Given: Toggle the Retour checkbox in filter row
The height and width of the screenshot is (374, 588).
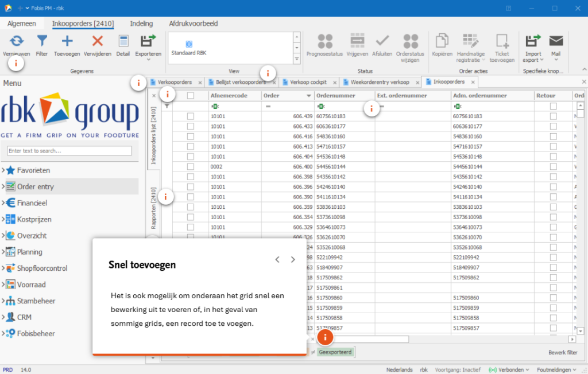Looking at the screenshot, I should tap(553, 106).
